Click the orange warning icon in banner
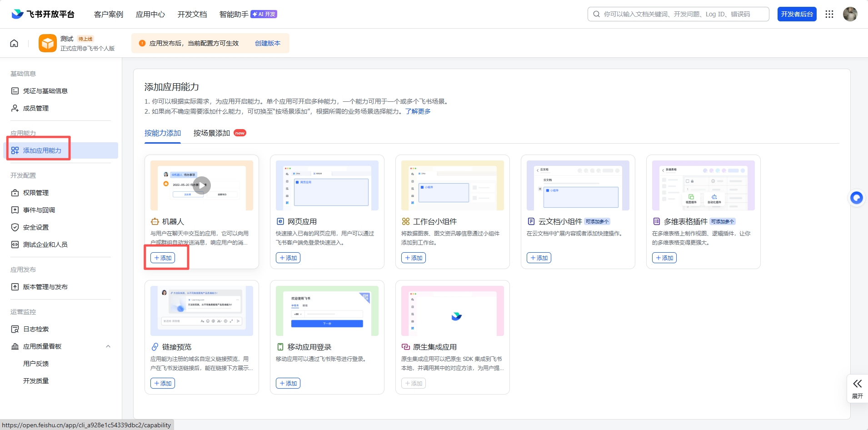The height and width of the screenshot is (430, 868). [x=142, y=43]
